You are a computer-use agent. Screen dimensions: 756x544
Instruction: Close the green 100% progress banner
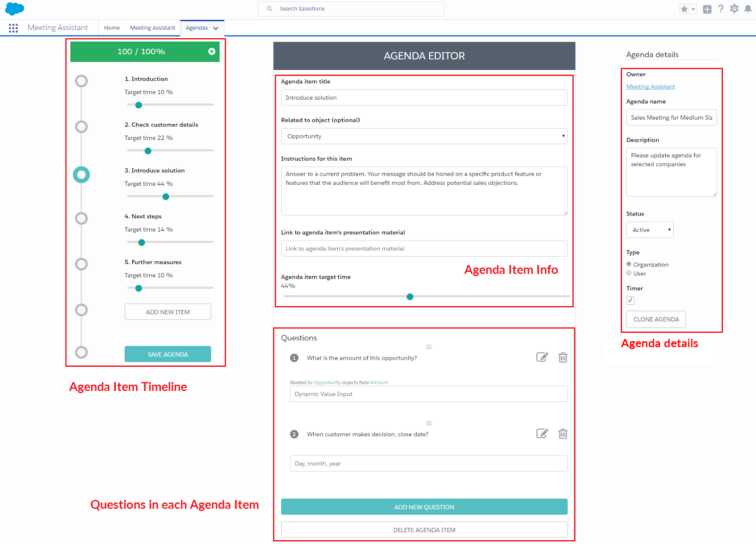coord(212,52)
